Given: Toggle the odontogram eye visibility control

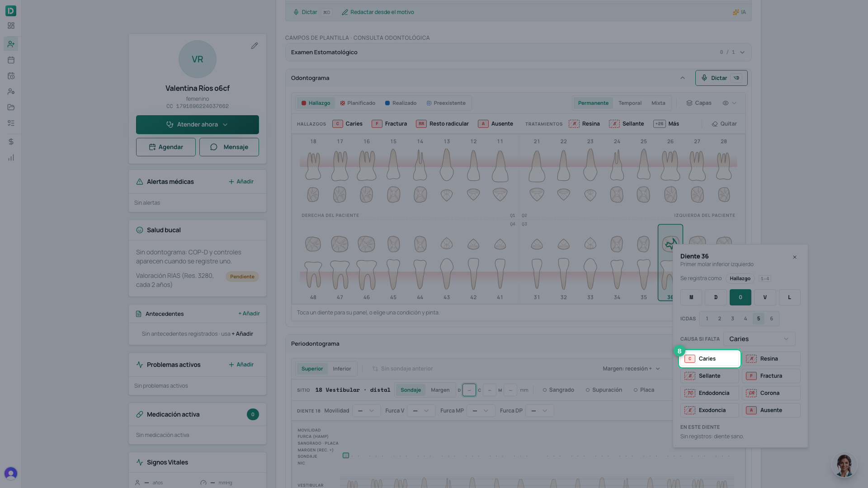Looking at the screenshot, I should click(729, 103).
